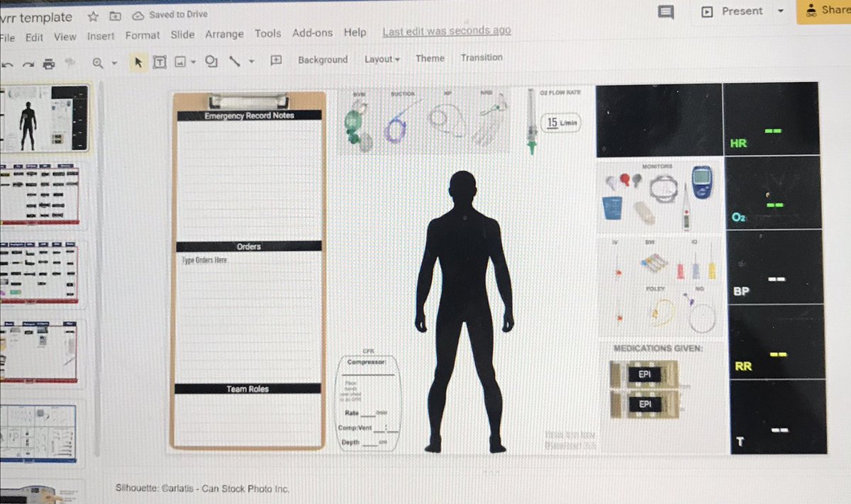This screenshot has height=504, width=851.
Task: Open the insert image dropdown arrow
Action: [193, 62]
